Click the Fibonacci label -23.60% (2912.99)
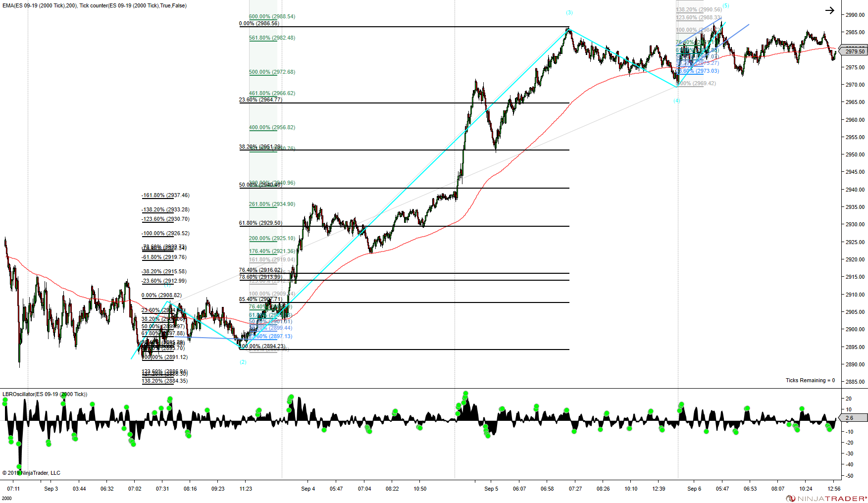The height and width of the screenshot is (503, 868). coord(164,281)
